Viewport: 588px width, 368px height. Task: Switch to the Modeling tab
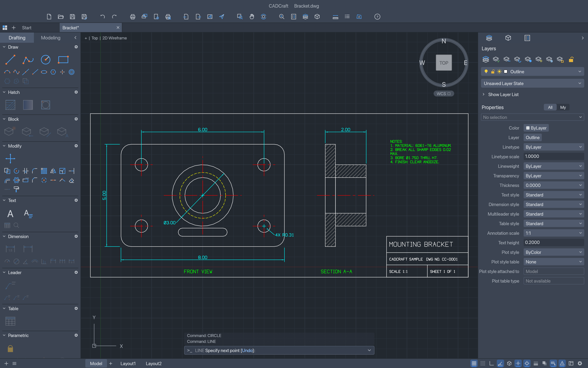[x=51, y=38]
